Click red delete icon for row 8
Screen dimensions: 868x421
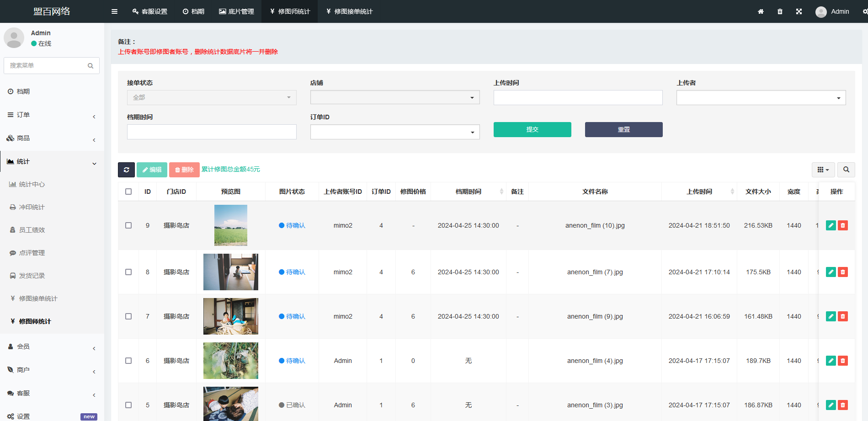click(842, 272)
